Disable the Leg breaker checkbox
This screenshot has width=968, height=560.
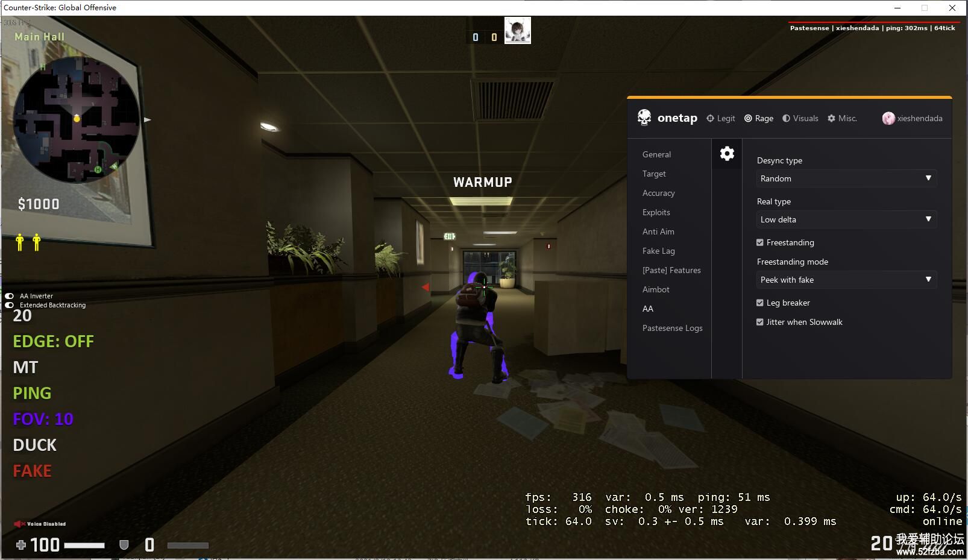(x=760, y=303)
